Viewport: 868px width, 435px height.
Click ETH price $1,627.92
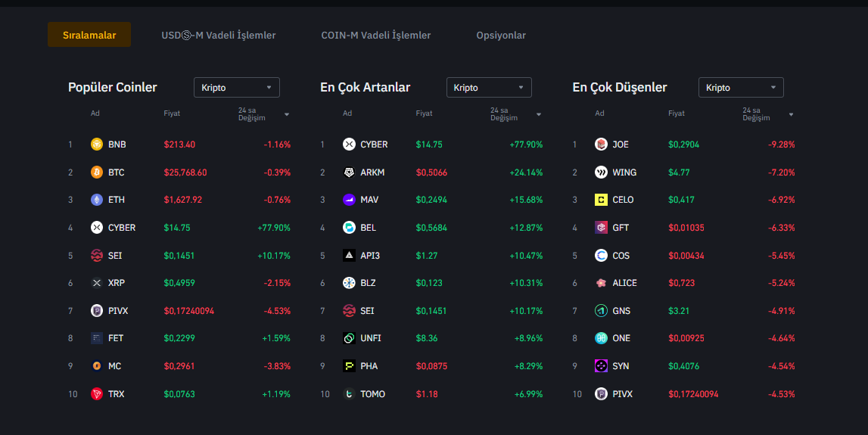pos(182,200)
